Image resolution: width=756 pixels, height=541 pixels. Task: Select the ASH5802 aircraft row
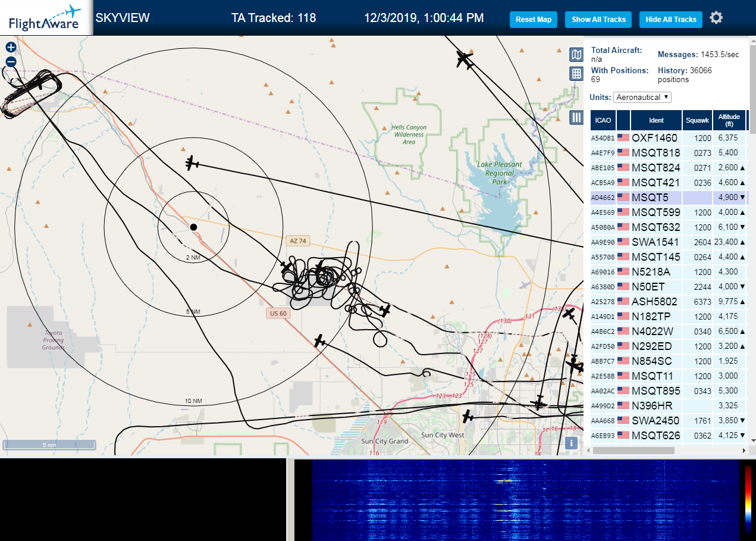click(669, 302)
